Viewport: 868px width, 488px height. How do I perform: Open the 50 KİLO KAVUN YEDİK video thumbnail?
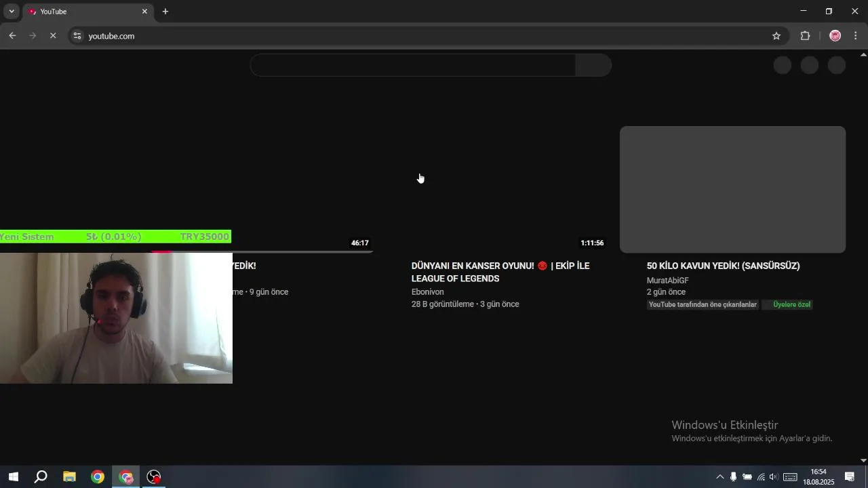732,189
